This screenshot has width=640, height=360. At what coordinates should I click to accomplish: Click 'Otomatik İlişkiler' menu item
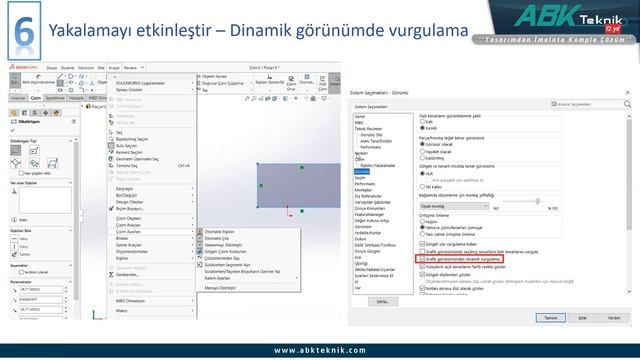220,231
